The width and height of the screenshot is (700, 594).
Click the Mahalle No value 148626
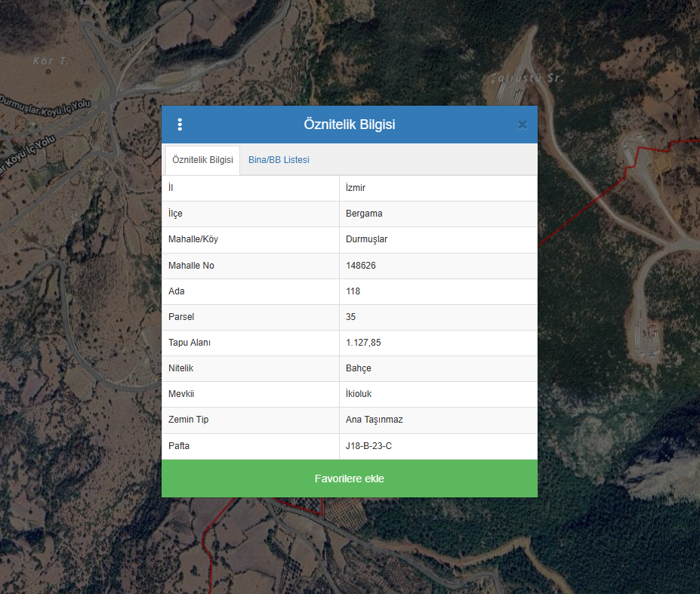coord(361,266)
